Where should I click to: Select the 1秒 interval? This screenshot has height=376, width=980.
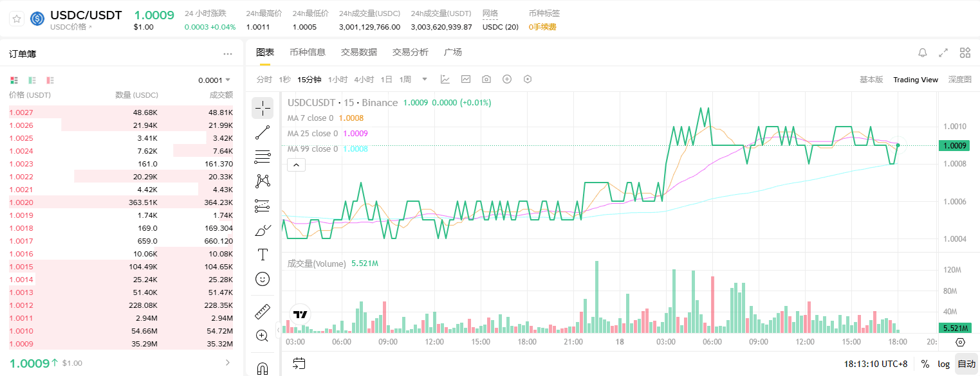click(285, 80)
